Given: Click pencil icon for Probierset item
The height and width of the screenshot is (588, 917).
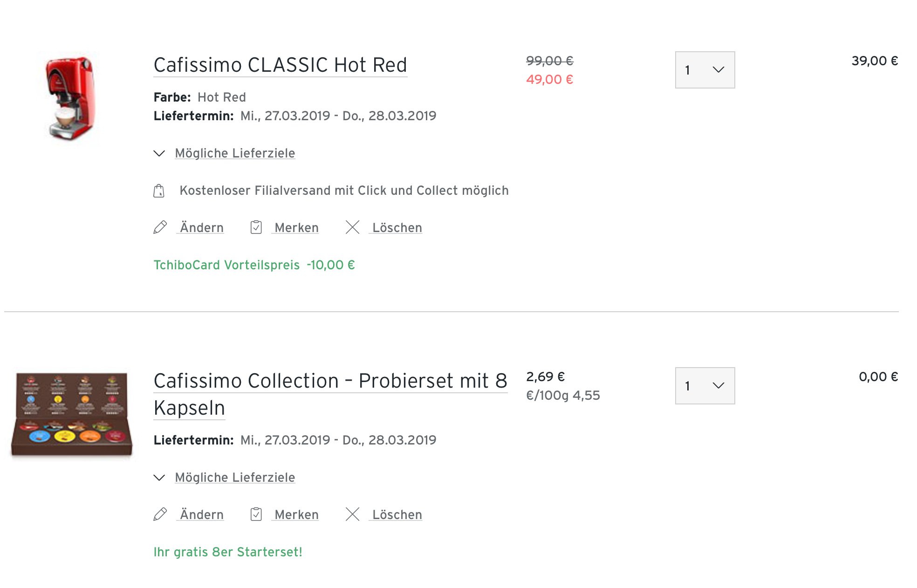Looking at the screenshot, I should [x=160, y=514].
